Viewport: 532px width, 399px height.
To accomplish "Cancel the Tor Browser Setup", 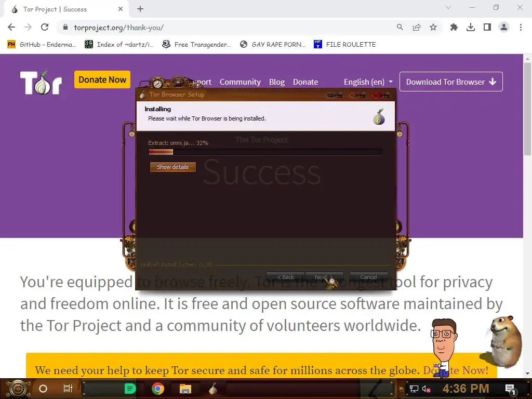I will 368,277.
